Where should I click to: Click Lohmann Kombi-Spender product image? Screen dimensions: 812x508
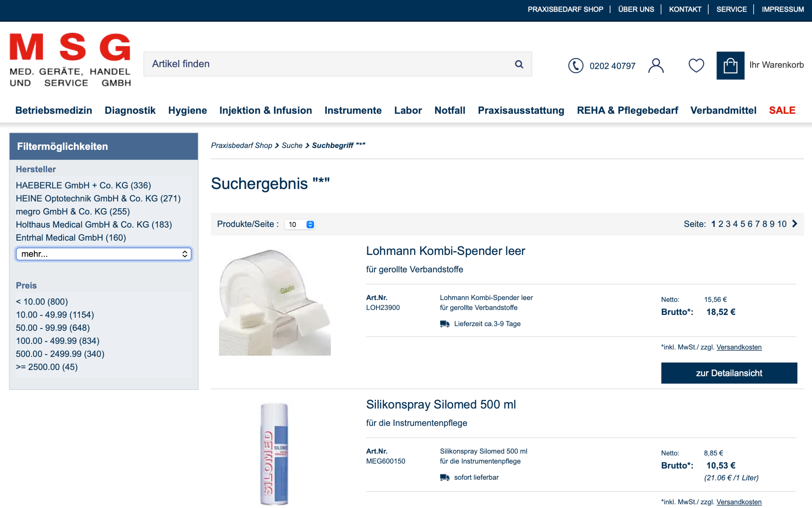pyautogui.click(x=275, y=302)
